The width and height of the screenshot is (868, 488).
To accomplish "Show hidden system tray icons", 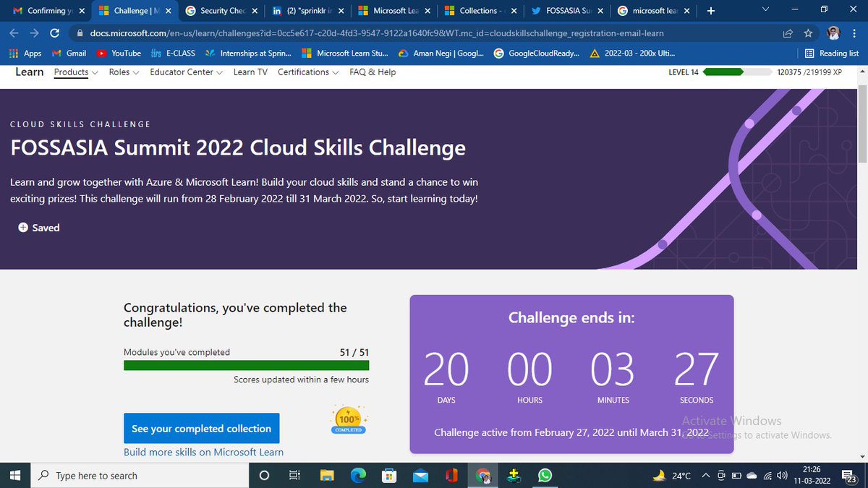I will coord(706,476).
